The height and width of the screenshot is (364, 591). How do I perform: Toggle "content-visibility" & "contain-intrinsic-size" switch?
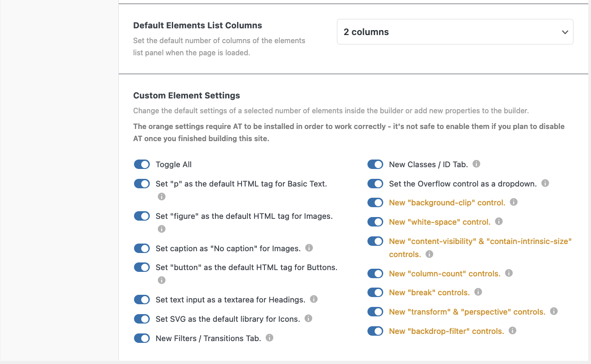(x=375, y=241)
